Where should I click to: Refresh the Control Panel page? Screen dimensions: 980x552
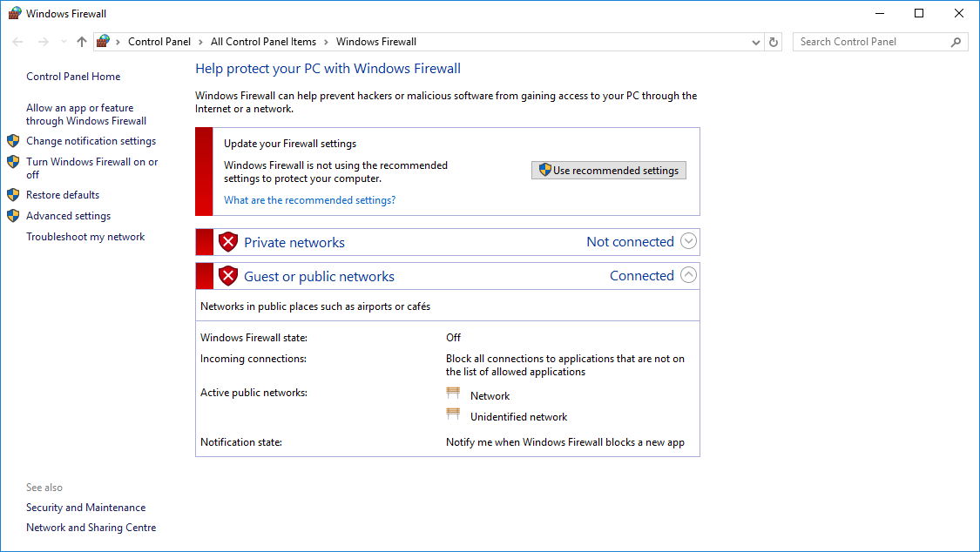click(774, 42)
